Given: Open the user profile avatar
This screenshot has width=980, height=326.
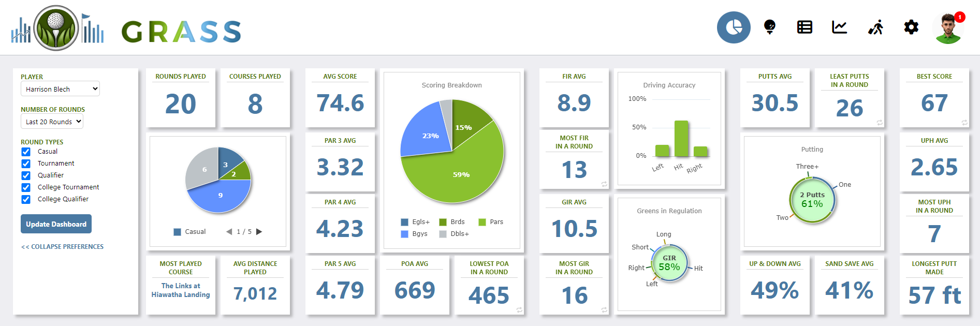Looking at the screenshot, I should click(x=948, y=28).
